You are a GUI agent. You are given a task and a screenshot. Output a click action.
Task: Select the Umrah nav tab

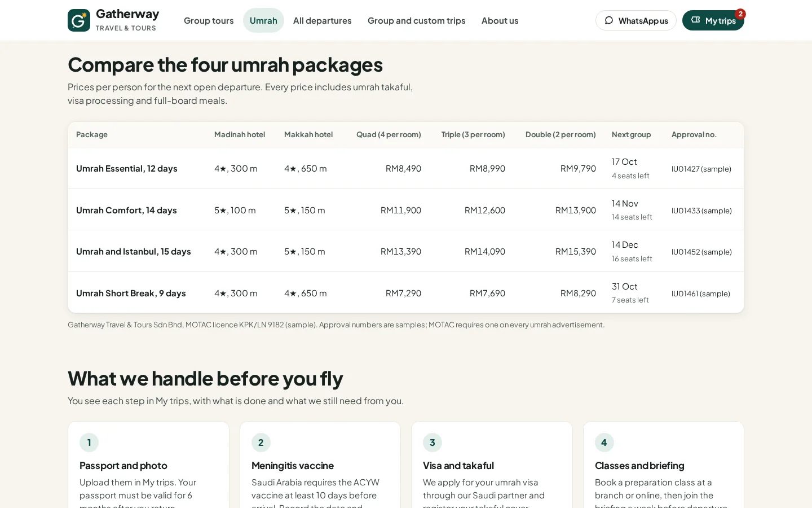click(263, 20)
